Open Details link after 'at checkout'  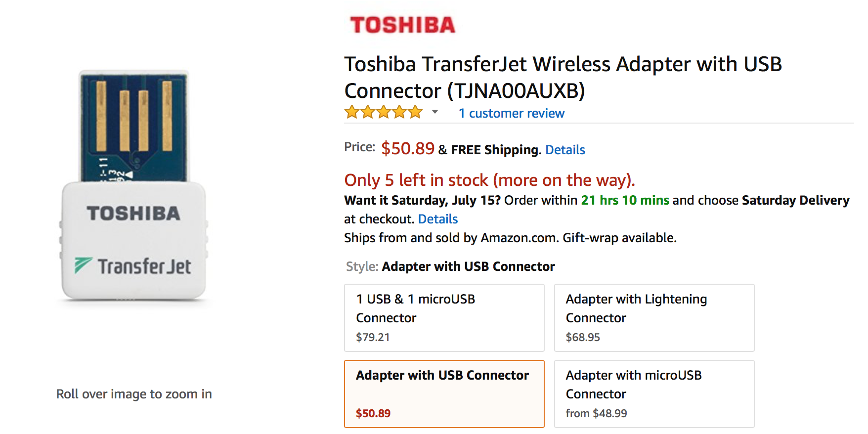438,219
